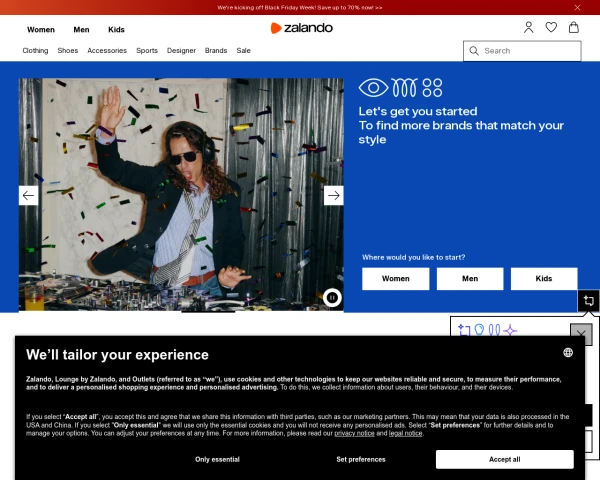Click the Search input field
This screenshot has width=600, height=480.
[522, 51]
